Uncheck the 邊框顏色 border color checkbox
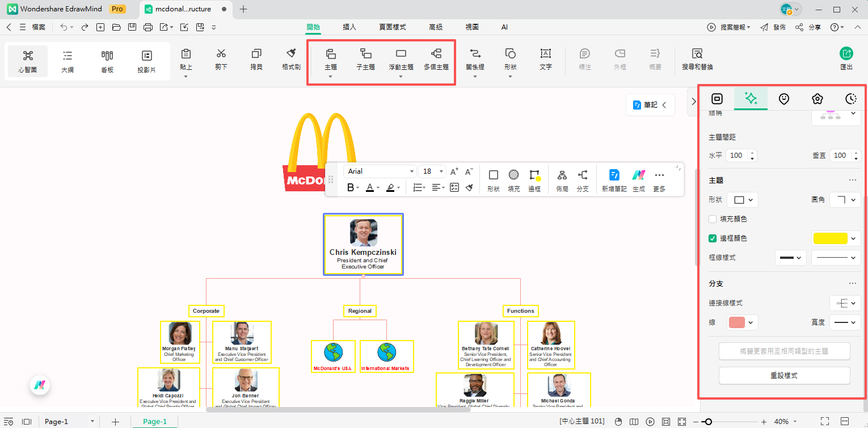 tap(713, 238)
